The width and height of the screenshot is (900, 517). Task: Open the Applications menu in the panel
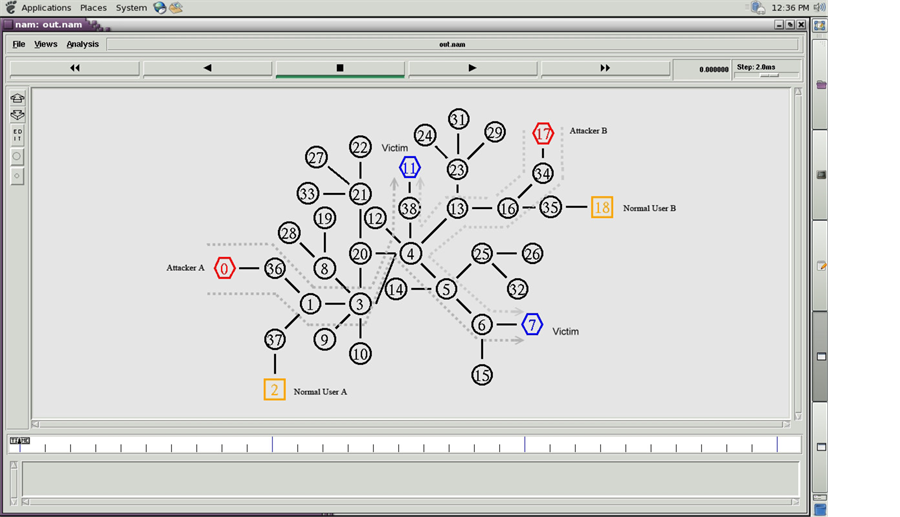[x=46, y=7]
